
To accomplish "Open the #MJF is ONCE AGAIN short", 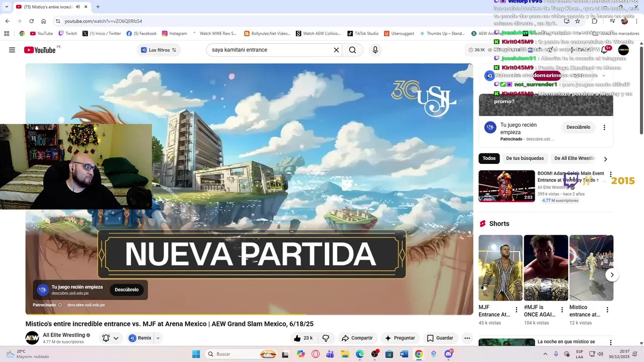I will coord(546,268).
